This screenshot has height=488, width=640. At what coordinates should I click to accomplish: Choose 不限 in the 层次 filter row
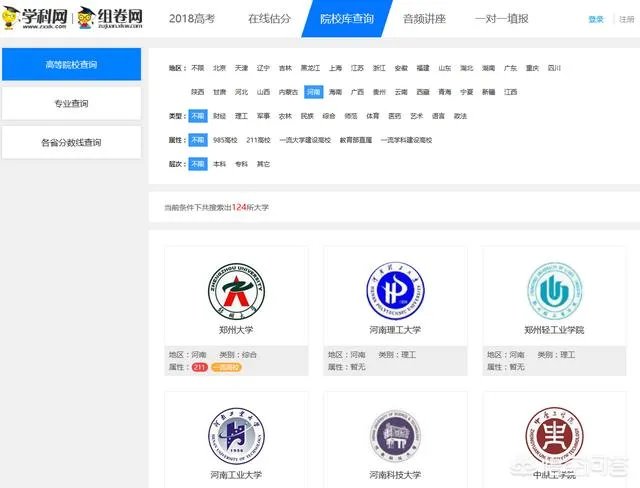tap(198, 164)
